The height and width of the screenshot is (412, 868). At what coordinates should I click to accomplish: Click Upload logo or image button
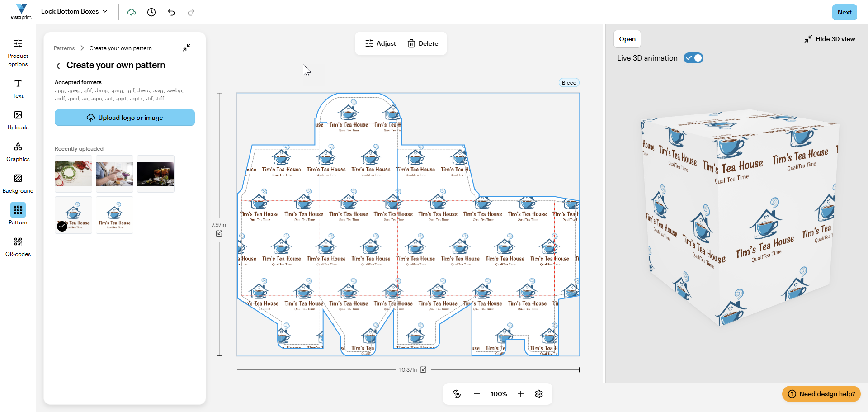(125, 118)
